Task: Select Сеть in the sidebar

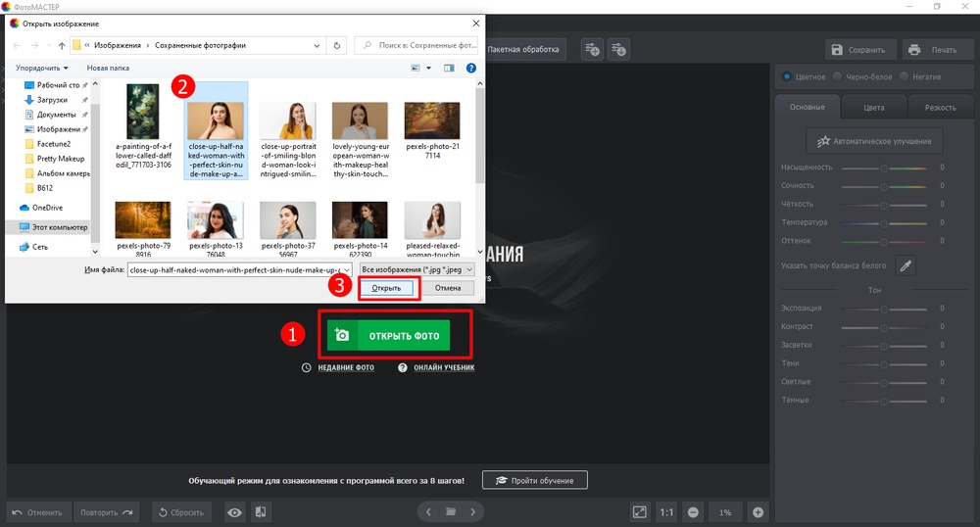Action: tap(33, 247)
